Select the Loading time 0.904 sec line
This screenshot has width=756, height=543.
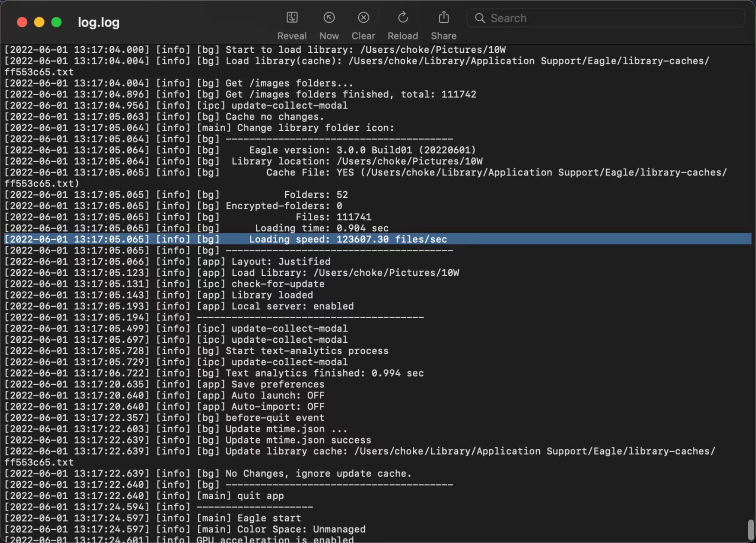point(197,228)
